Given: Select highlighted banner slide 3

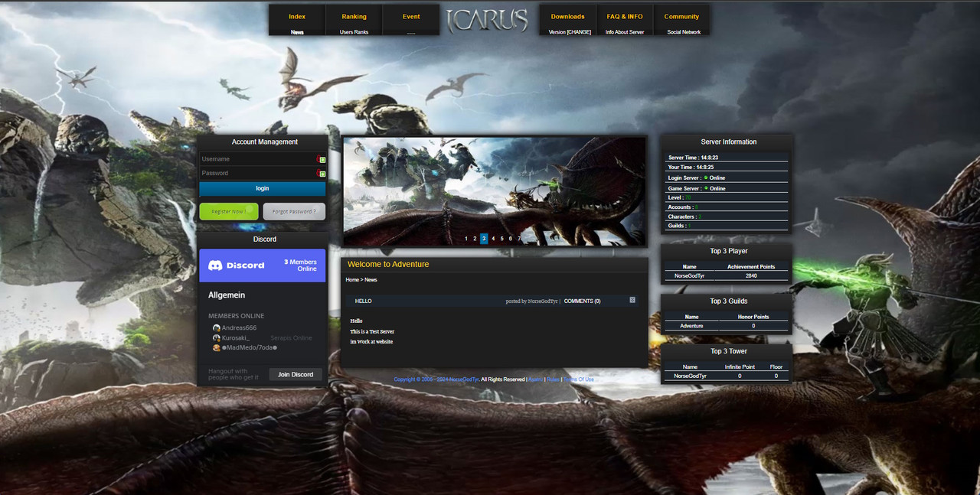Looking at the screenshot, I should tap(484, 239).
